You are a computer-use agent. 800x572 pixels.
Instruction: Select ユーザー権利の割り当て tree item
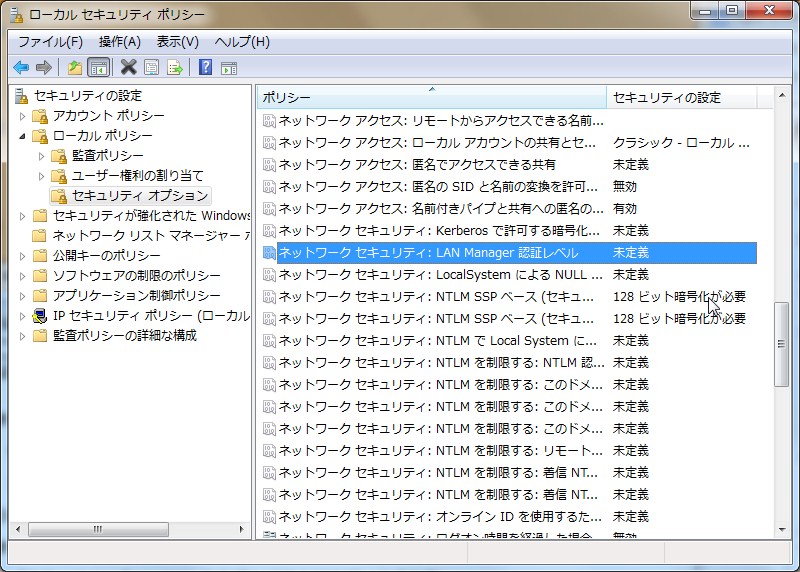pyautogui.click(x=137, y=176)
